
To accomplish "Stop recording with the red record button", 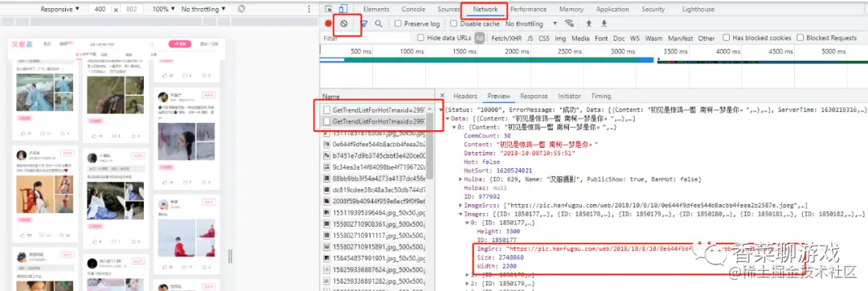I will point(328,24).
